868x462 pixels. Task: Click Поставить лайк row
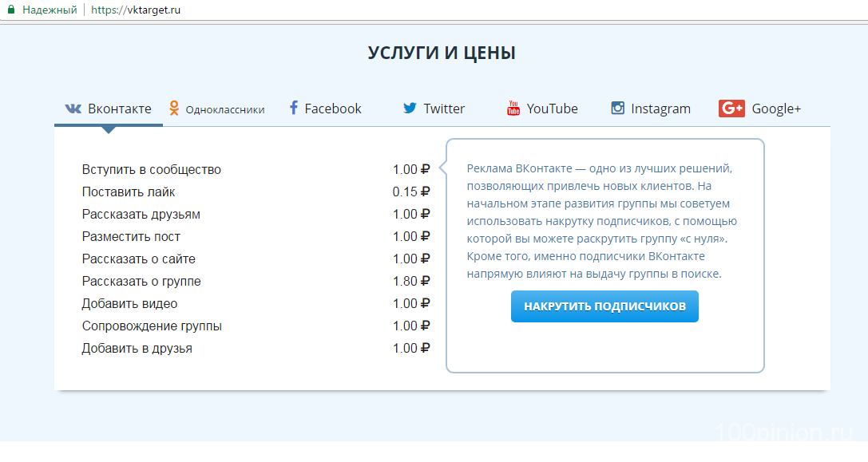click(x=256, y=192)
